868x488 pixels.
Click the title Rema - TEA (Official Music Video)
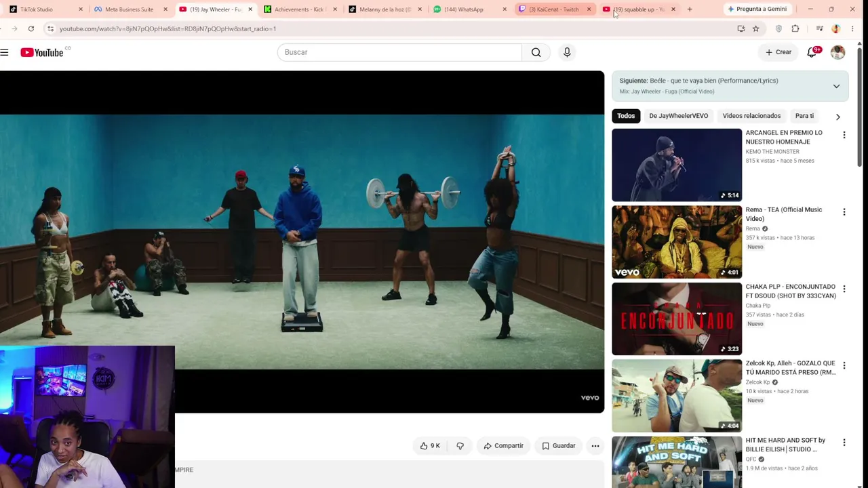(784, 214)
